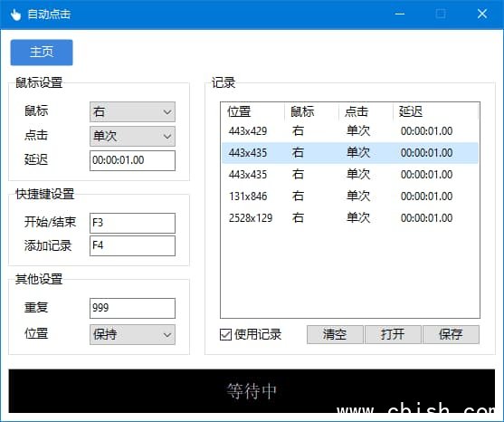This screenshot has height=422, width=504.
Task: Toggle the 使用记录 checkbox
Action: pyautogui.click(x=225, y=334)
